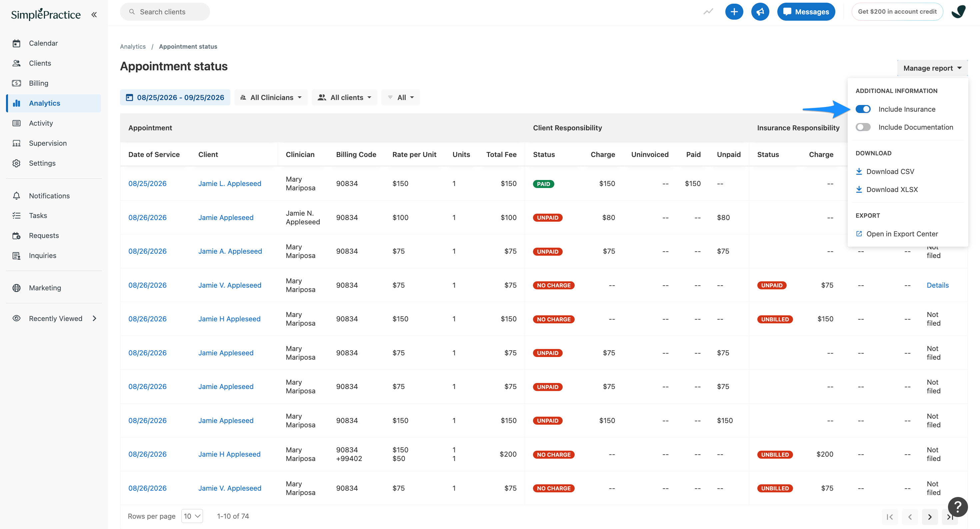Image resolution: width=980 pixels, height=529 pixels.
Task: Enable Include Documentation toggle
Action: tap(863, 127)
